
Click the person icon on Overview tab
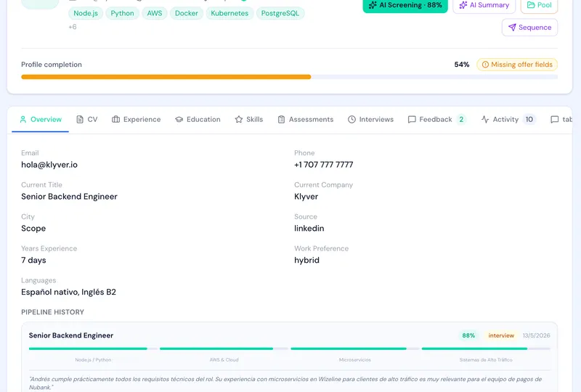tap(23, 119)
